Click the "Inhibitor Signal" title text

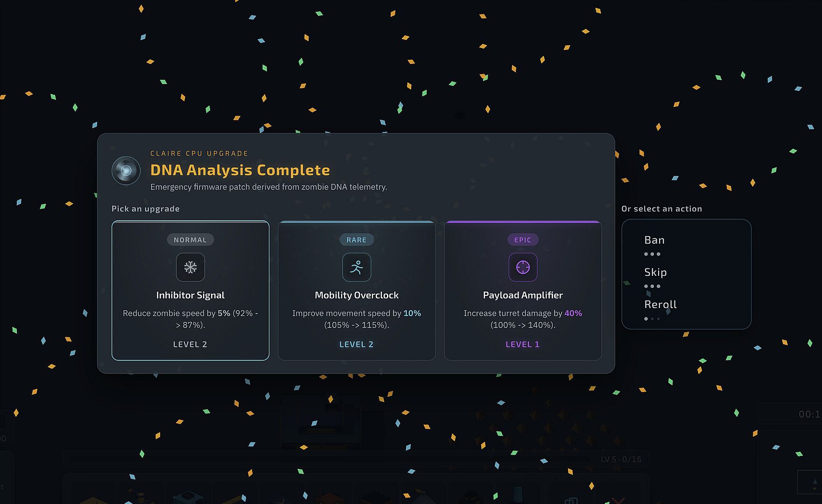(x=190, y=295)
